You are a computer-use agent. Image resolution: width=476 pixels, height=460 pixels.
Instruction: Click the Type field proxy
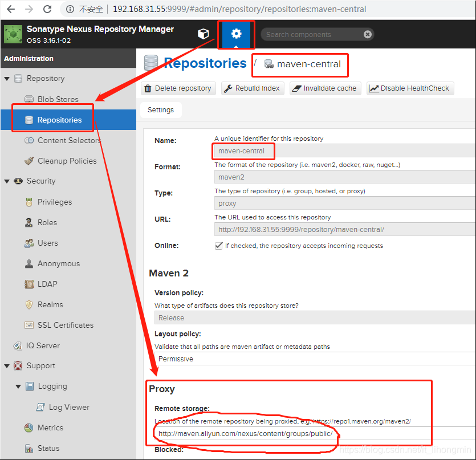(x=344, y=203)
